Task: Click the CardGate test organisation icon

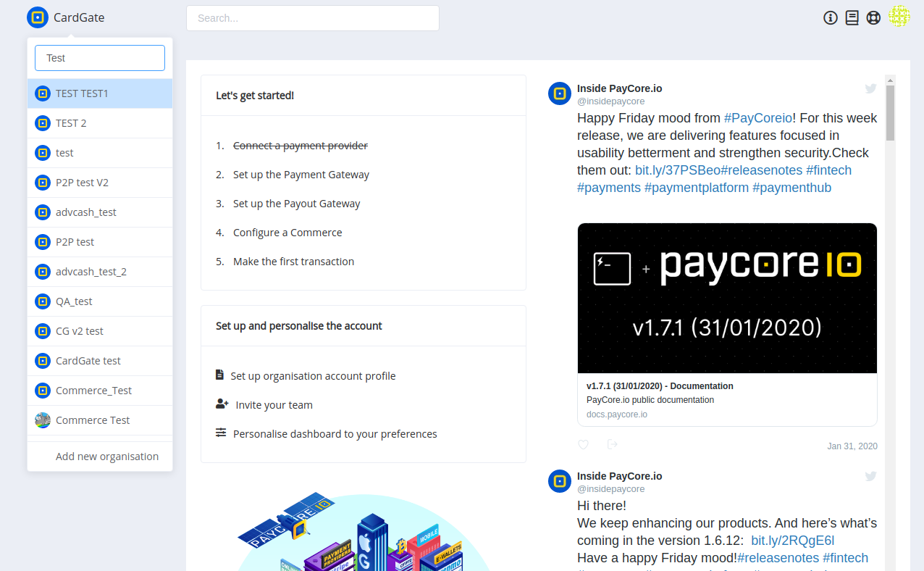Action: click(43, 361)
